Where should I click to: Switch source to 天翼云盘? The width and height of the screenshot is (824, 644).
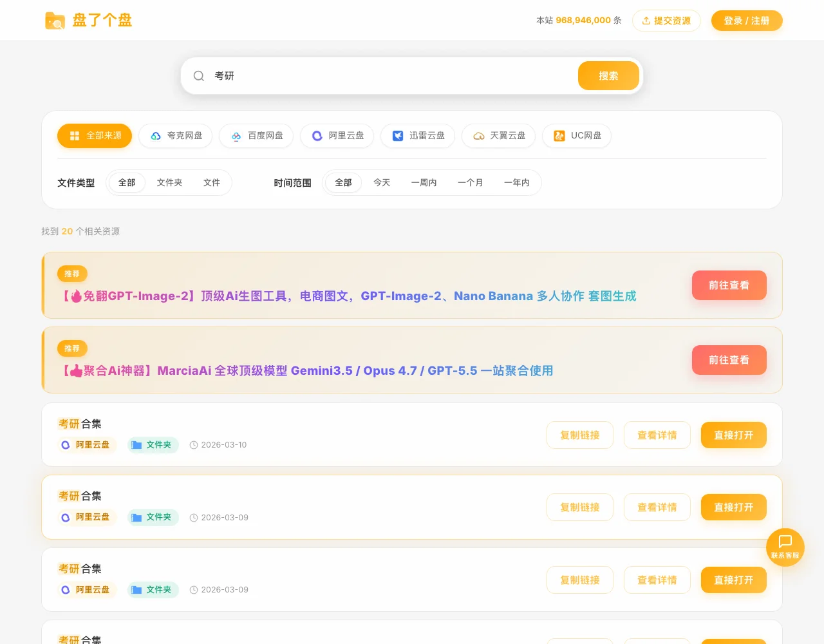pyautogui.click(x=499, y=136)
